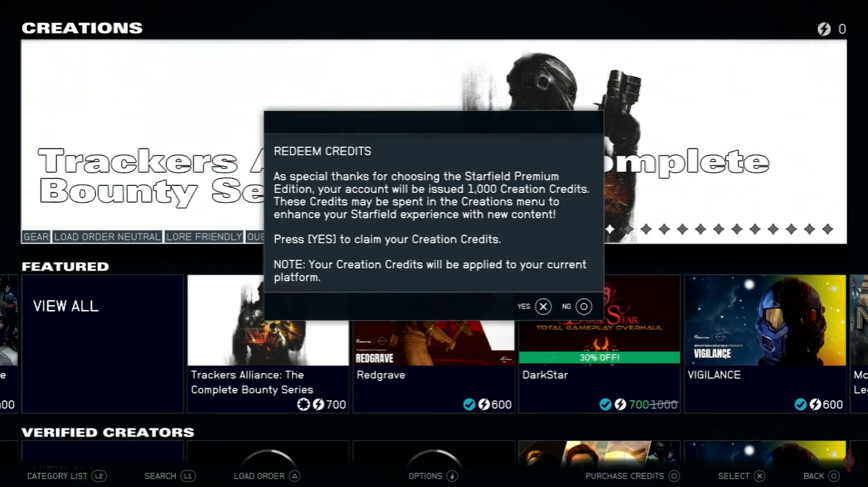The height and width of the screenshot is (487, 868).
Task: Open the VIGILANCE helmet thumbnail
Action: (765, 320)
